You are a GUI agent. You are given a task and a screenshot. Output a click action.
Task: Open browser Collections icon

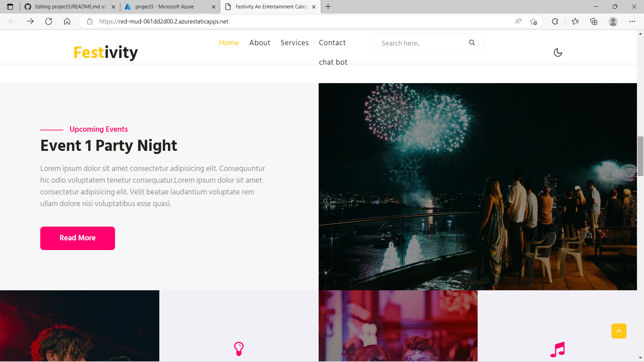[594, 21]
